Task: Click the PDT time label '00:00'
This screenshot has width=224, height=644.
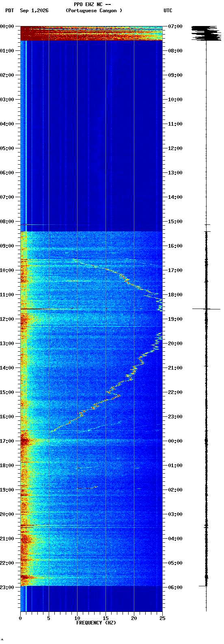Action: coord(7,26)
